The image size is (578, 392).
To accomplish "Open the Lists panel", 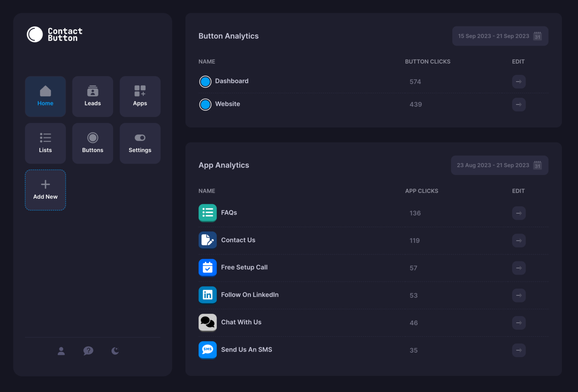I will pos(45,143).
